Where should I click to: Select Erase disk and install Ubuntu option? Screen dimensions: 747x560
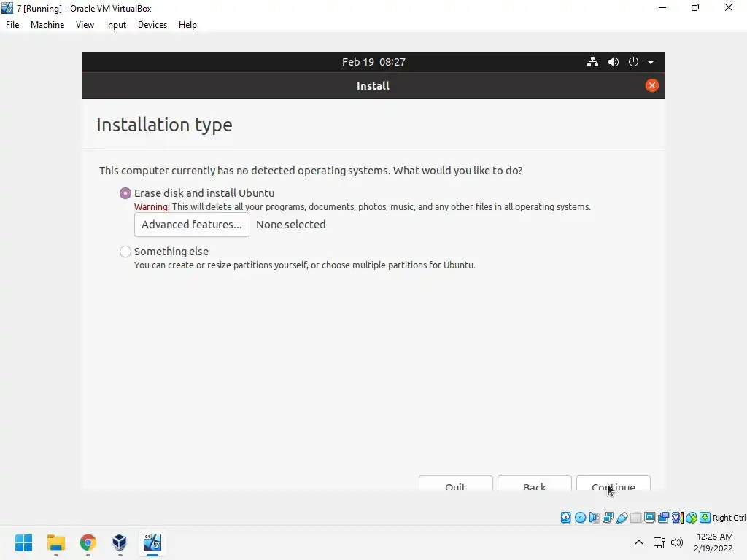[x=125, y=192]
